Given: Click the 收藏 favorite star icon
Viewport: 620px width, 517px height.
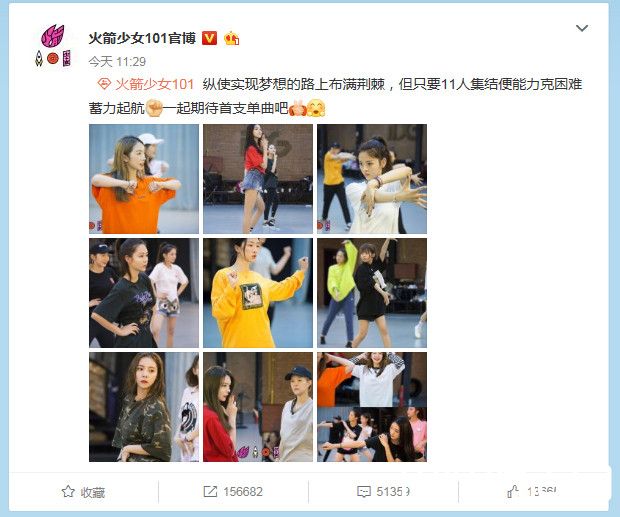Looking at the screenshot, I should pyautogui.click(x=68, y=491).
